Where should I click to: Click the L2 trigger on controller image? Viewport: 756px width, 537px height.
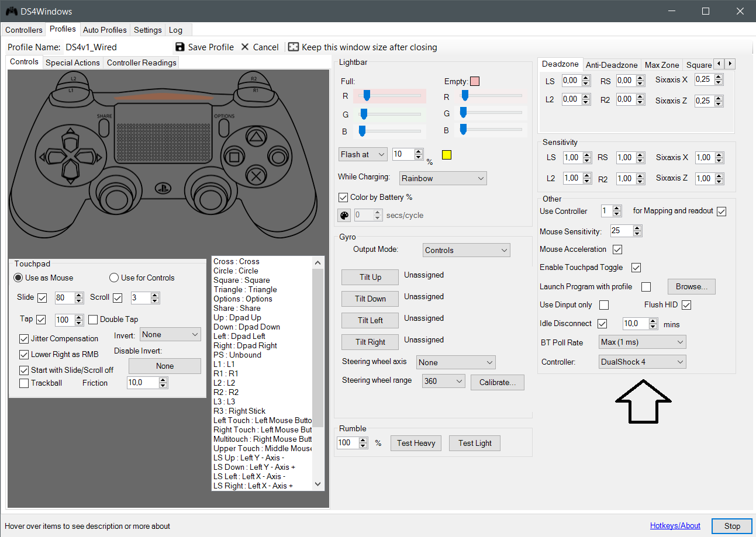pyautogui.click(x=73, y=79)
